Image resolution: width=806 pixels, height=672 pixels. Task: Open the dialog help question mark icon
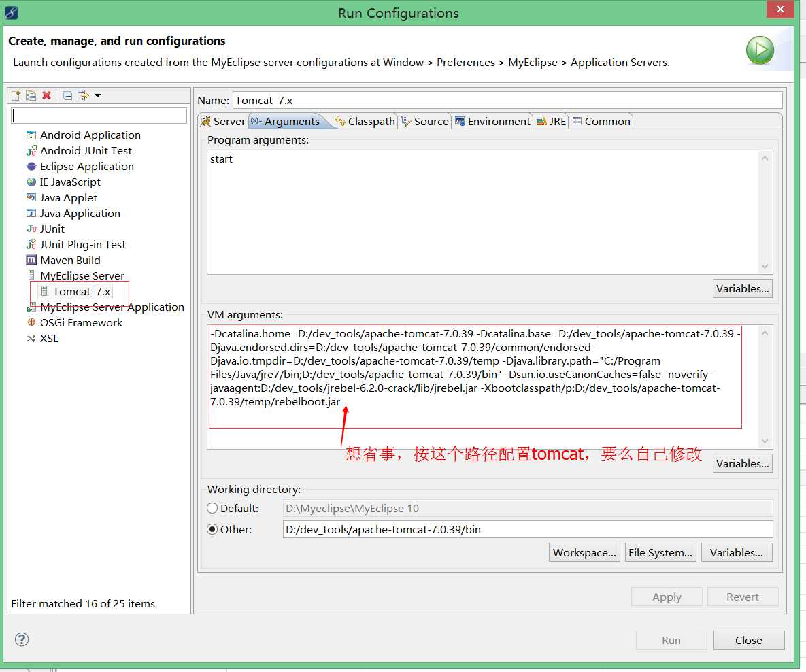pyautogui.click(x=22, y=639)
